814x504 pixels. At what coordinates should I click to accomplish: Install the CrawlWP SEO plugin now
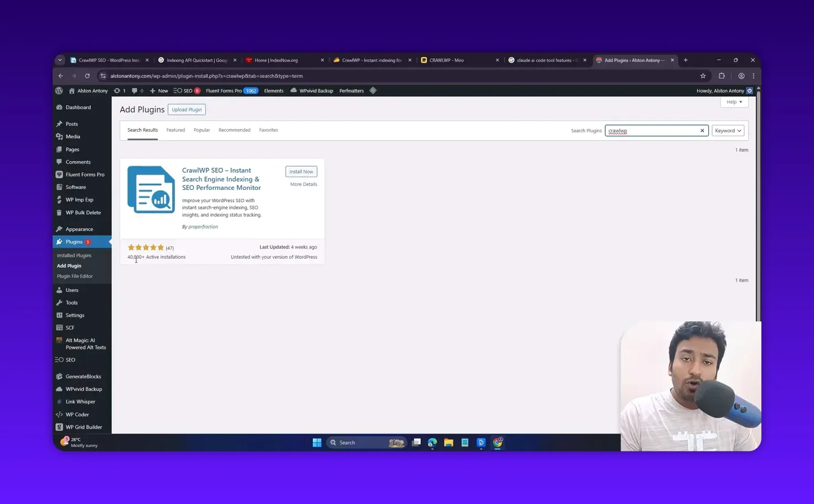click(301, 171)
